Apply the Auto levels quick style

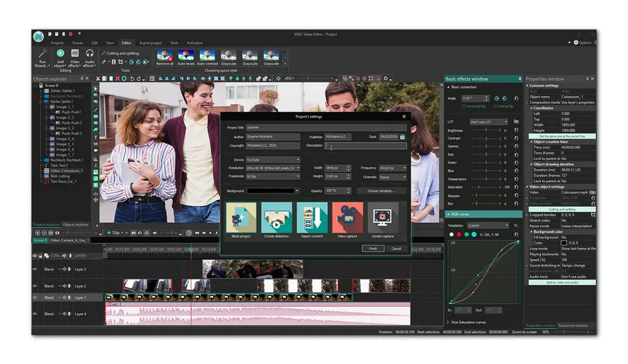[x=186, y=58]
